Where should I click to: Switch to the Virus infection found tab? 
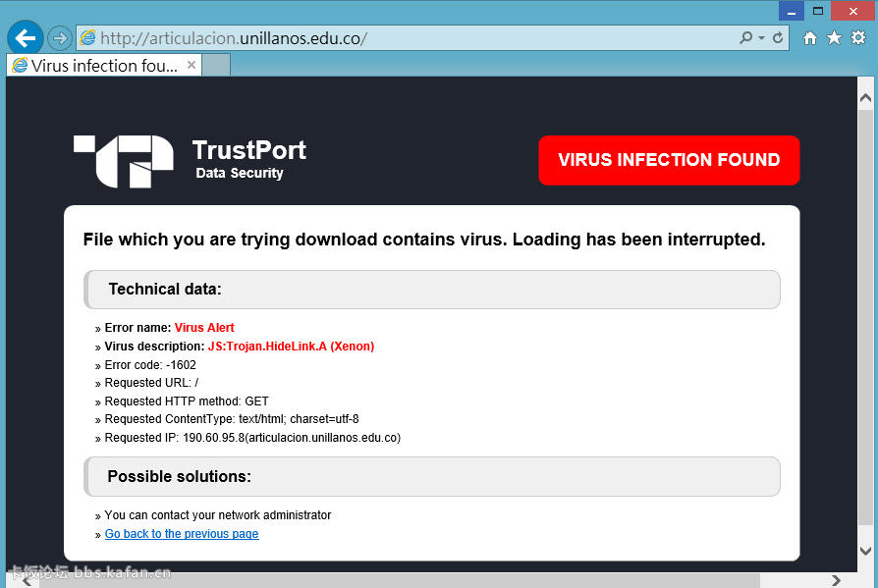[103, 66]
